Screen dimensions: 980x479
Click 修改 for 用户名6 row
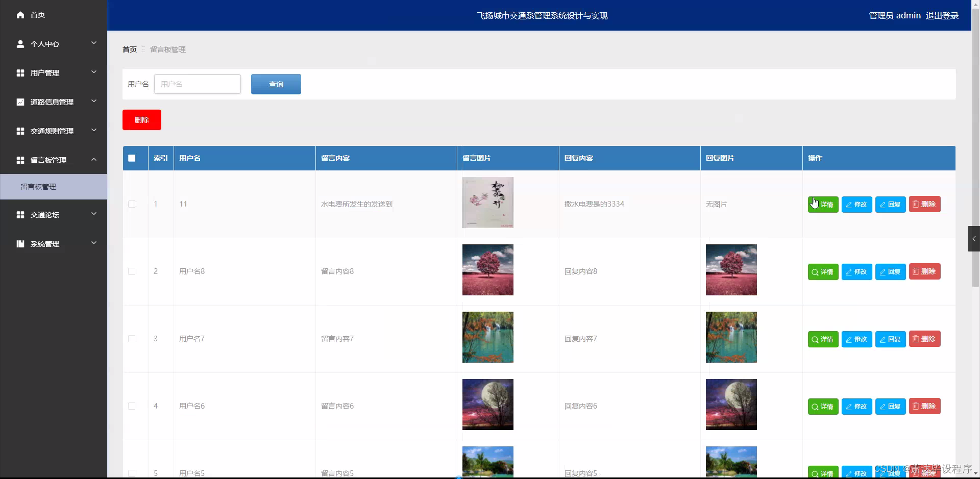tap(857, 407)
